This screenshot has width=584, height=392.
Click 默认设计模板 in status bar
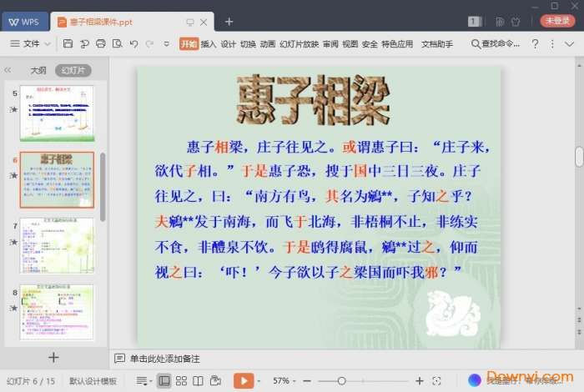tap(93, 381)
